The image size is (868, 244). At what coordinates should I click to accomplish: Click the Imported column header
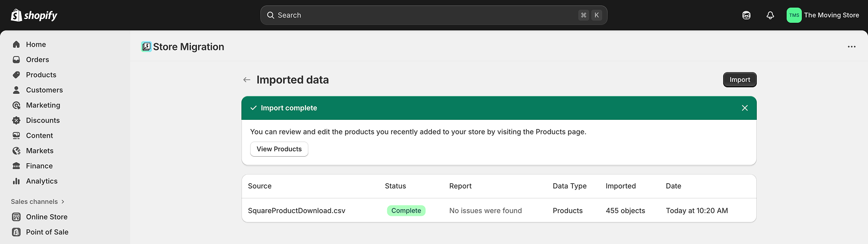point(621,186)
